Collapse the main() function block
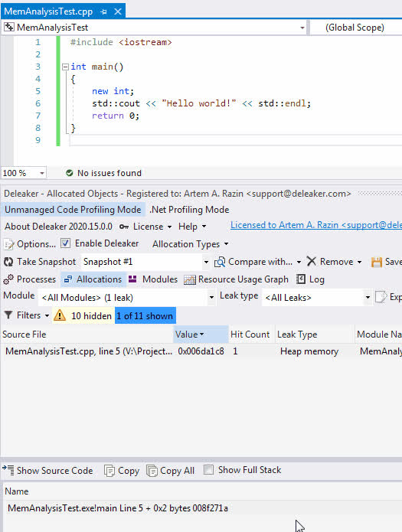 pos(66,67)
